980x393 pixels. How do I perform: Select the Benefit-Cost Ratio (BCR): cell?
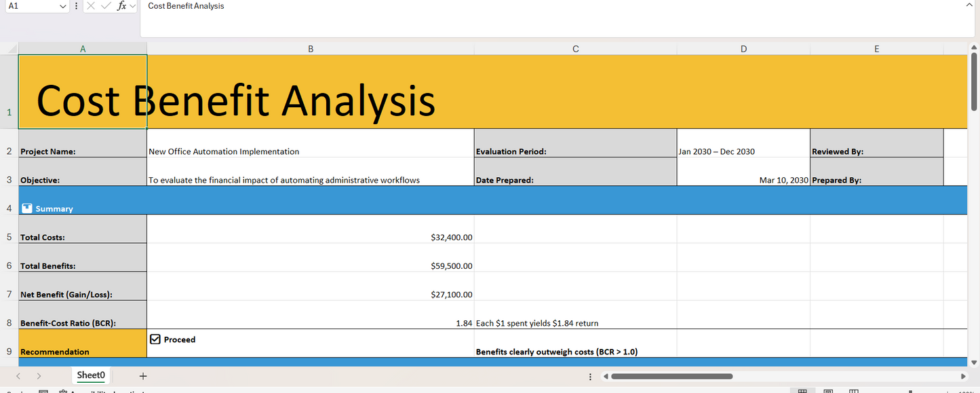pyautogui.click(x=83, y=315)
